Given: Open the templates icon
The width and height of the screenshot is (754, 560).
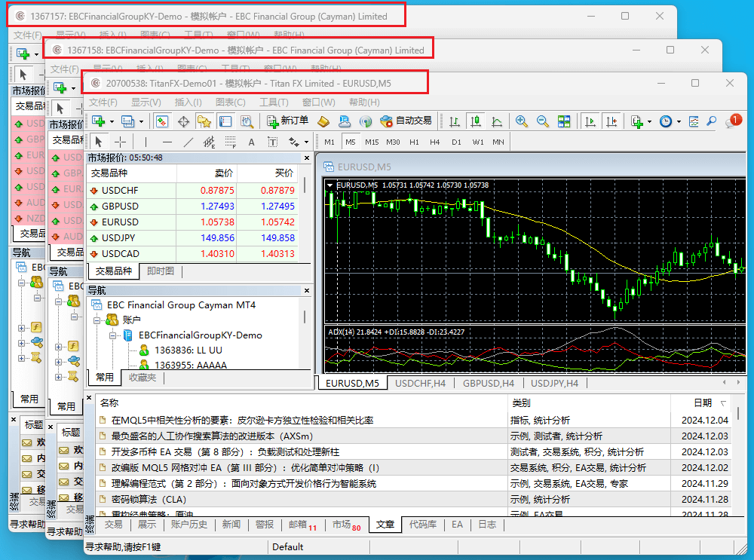Looking at the screenshot, I should (694, 121).
